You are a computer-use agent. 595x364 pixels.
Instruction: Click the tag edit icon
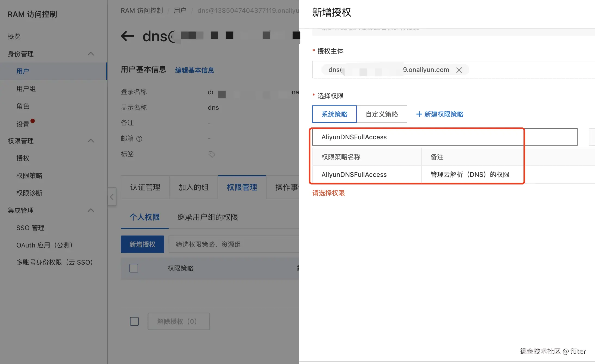pyautogui.click(x=212, y=155)
